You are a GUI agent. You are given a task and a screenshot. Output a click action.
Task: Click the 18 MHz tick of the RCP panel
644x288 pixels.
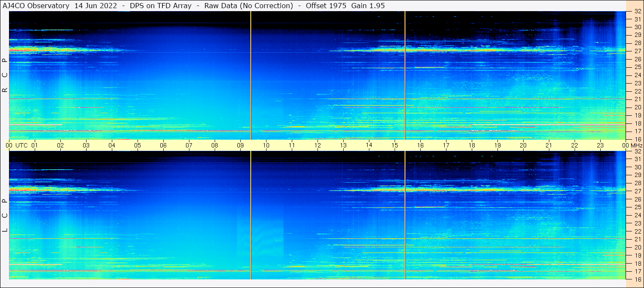[x=637, y=123]
